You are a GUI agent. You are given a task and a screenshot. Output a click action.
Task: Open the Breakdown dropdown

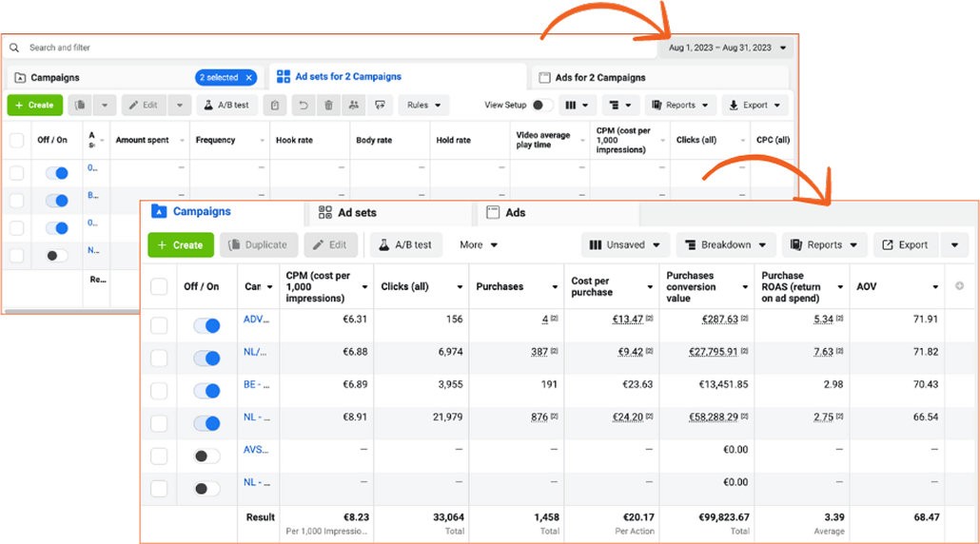pos(726,244)
